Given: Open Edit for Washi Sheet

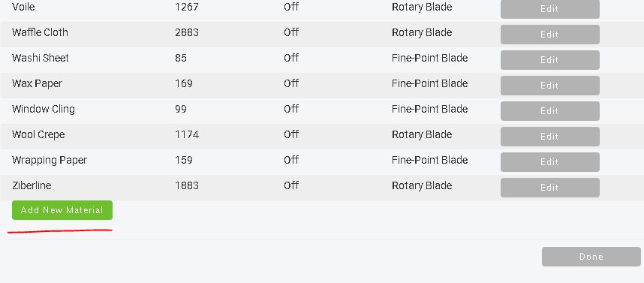Looking at the screenshot, I should [549, 60].
